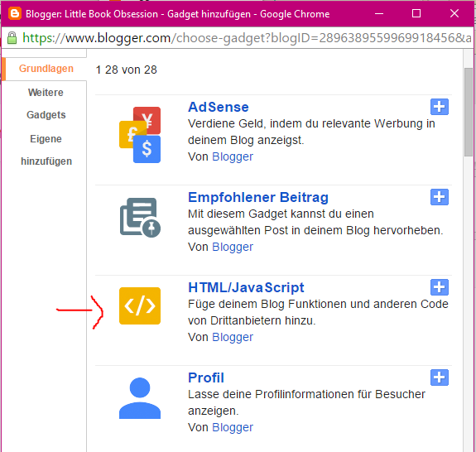476x452 pixels.
Task: Switch to Eigene hinzufügen tab
Action: coord(46,150)
